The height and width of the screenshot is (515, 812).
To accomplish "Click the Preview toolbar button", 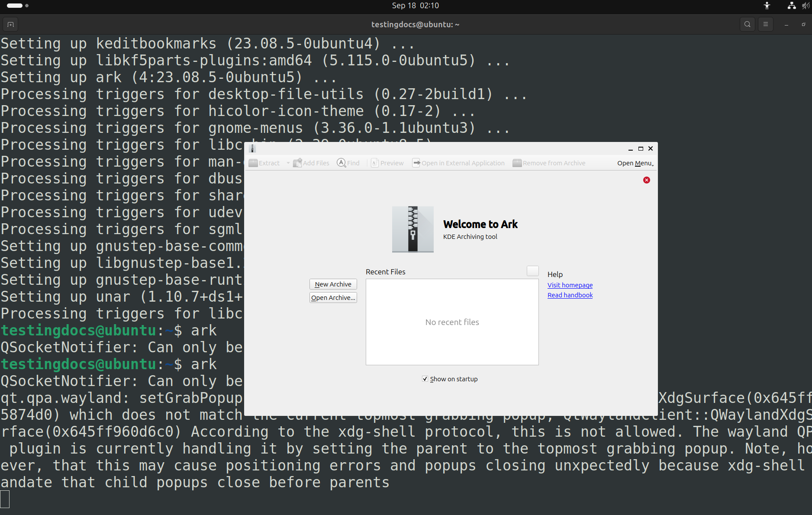I will 387,163.
